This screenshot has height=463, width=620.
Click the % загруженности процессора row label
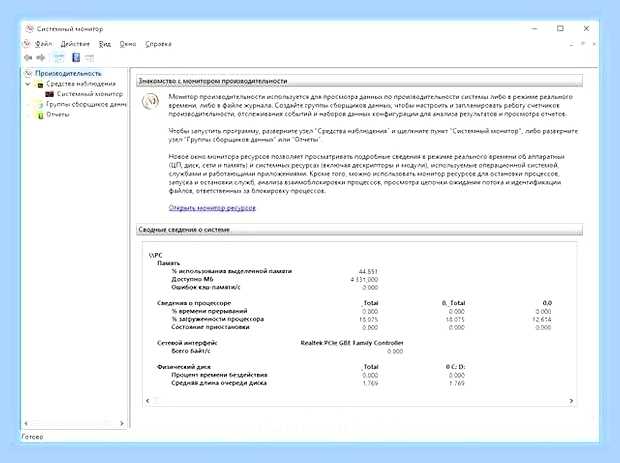(x=217, y=319)
